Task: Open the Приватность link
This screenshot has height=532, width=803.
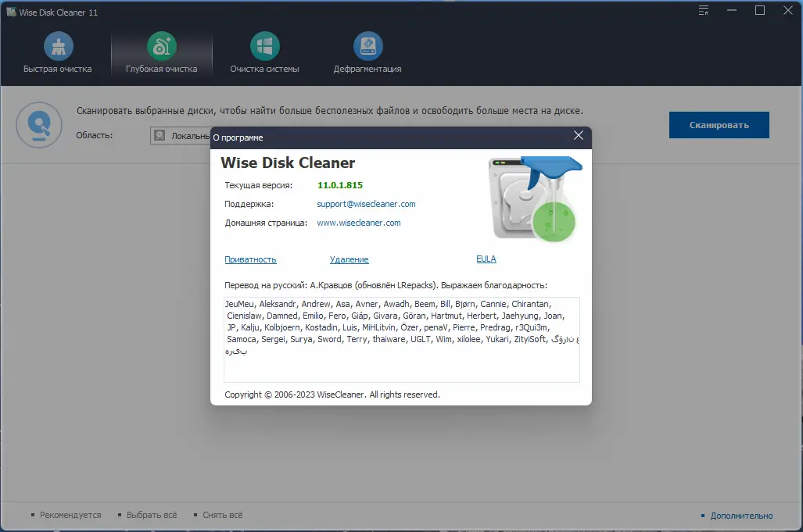Action: 250,259
